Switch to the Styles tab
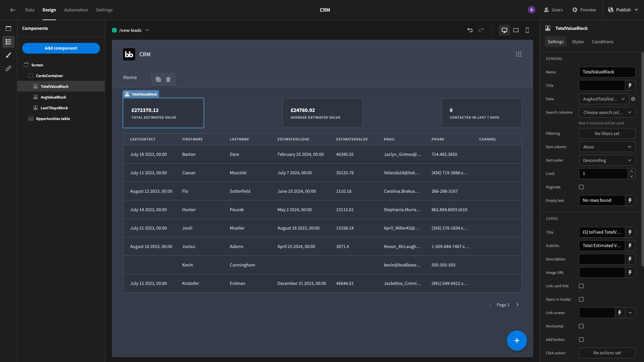The width and height of the screenshot is (644, 362). point(578,42)
